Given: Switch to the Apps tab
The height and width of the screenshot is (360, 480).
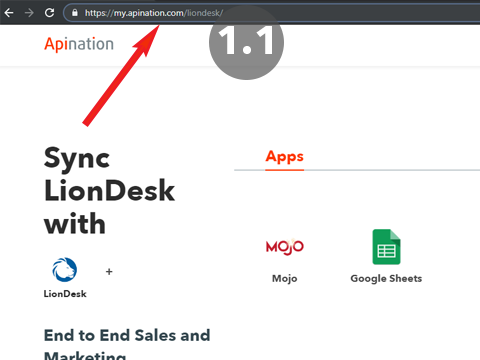Looking at the screenshot, I should 284,157.
